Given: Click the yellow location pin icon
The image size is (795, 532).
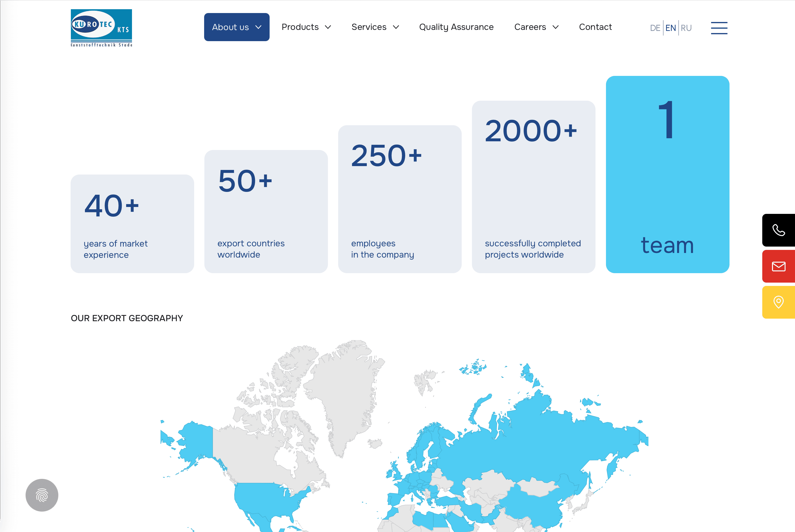Looking at the screenshot, I should point(778,302).
